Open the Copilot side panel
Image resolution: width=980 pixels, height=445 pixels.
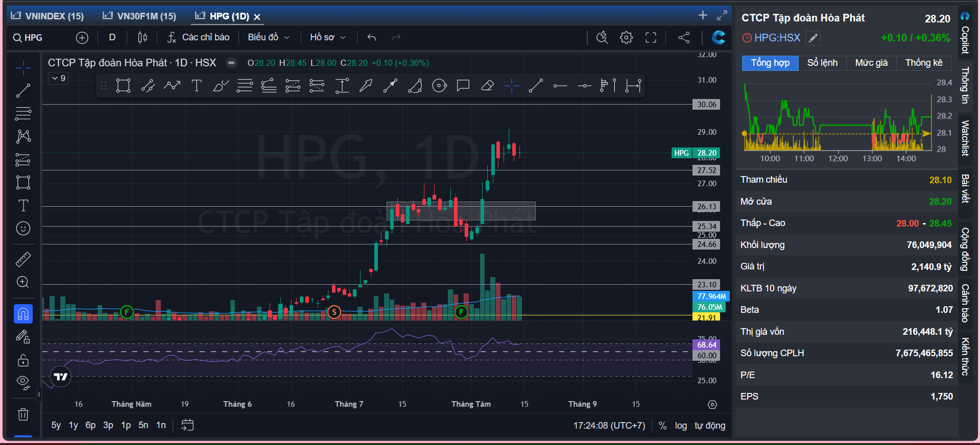pos(965,34)
